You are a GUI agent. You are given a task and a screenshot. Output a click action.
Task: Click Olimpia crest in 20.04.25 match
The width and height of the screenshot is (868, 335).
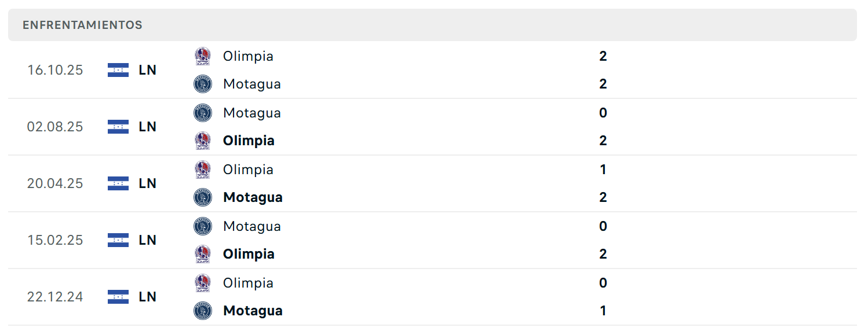click(x=203, y=170)
